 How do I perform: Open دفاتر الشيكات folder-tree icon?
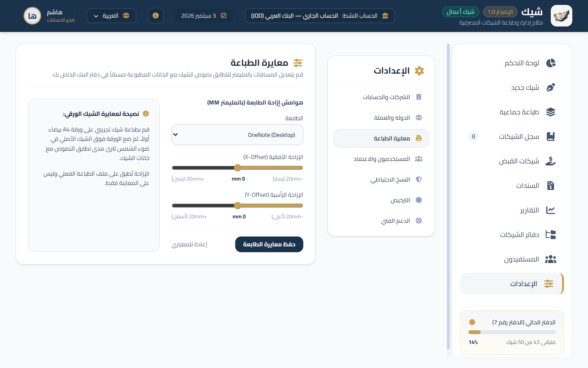(x=551, y=235)
